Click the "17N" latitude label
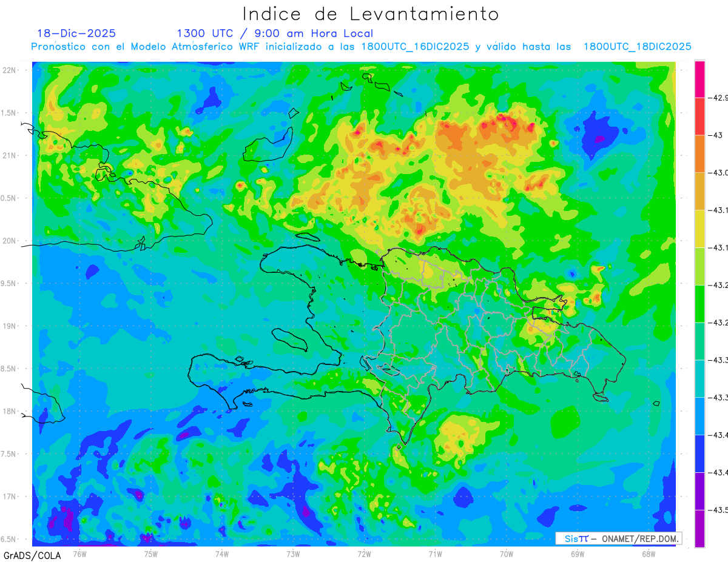The image size is (728, 562). pos(10,497)
